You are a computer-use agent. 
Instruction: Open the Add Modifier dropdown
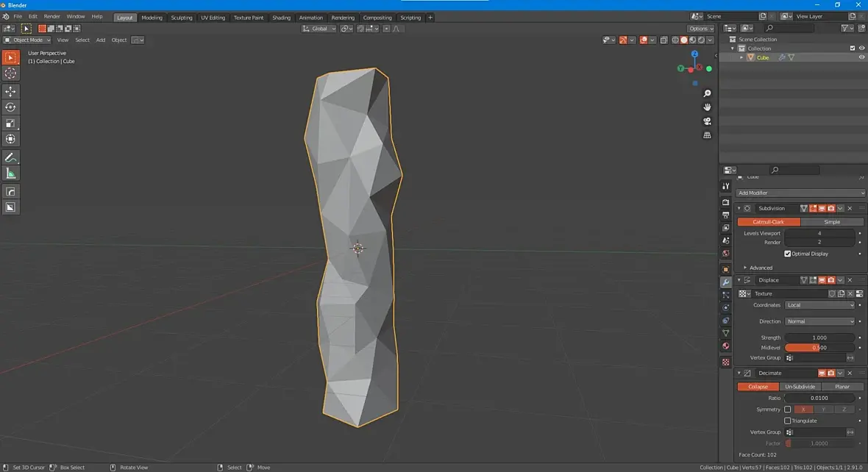pyautogui.click(x=800, y=193)
